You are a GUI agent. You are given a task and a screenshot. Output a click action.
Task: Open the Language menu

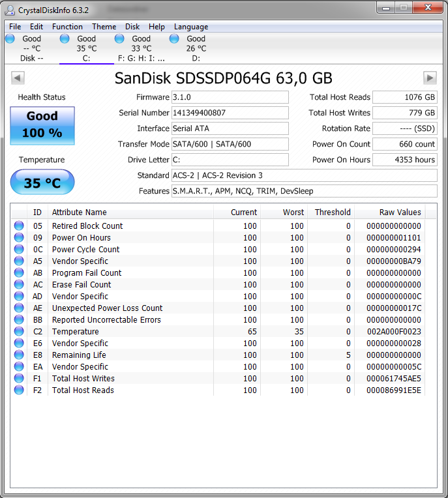191,27
